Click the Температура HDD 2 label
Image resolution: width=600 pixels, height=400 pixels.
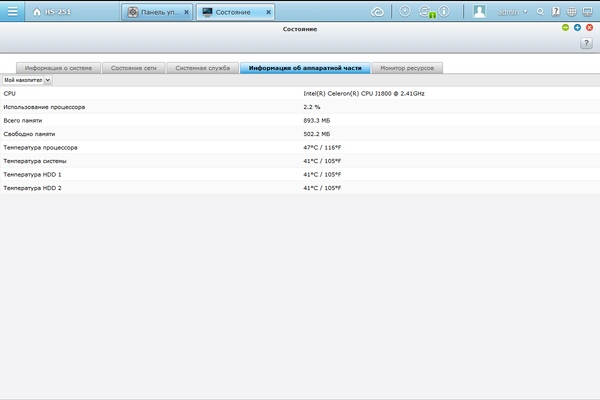tap(32, 188)
